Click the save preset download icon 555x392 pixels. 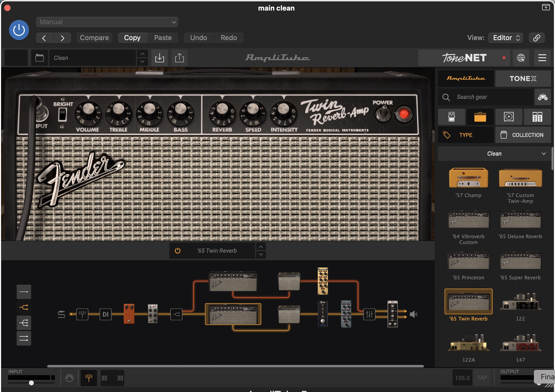pyautogui.click(x=159, y=58)
